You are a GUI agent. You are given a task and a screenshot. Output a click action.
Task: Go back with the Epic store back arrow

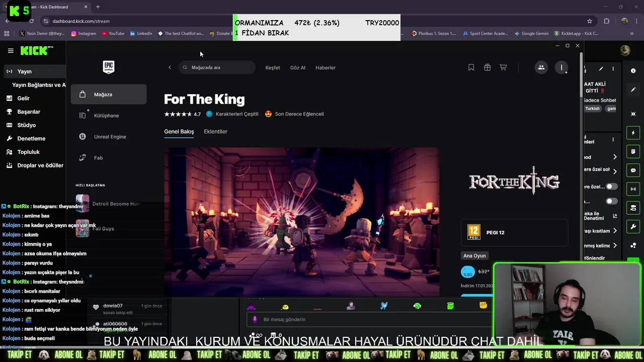pos(170,67)
